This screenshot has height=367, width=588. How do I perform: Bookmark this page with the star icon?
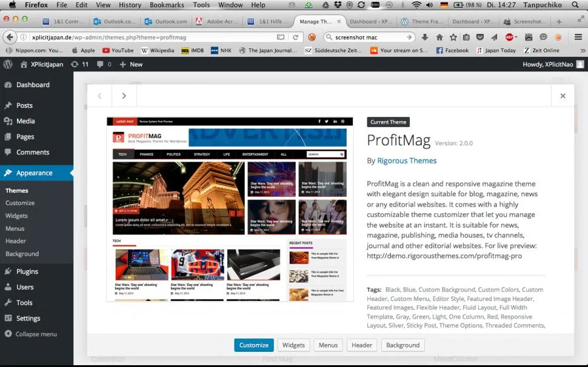[453, 37]
